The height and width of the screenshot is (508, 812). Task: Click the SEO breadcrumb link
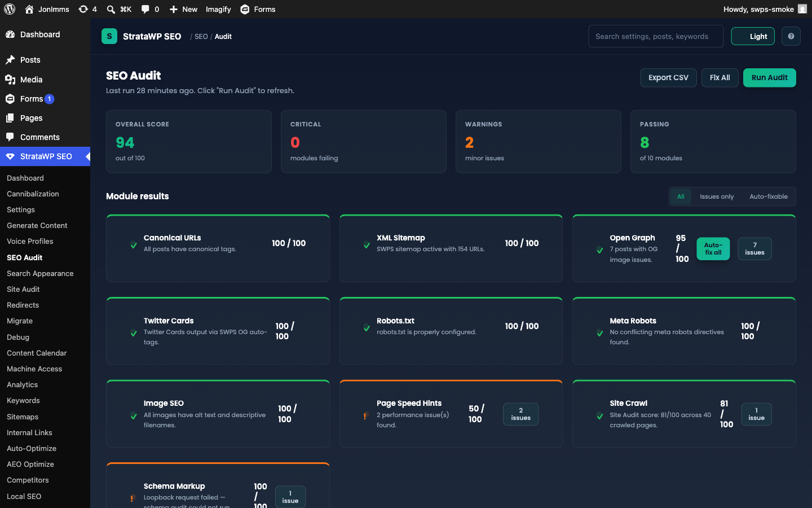click(x=201, y=36)
